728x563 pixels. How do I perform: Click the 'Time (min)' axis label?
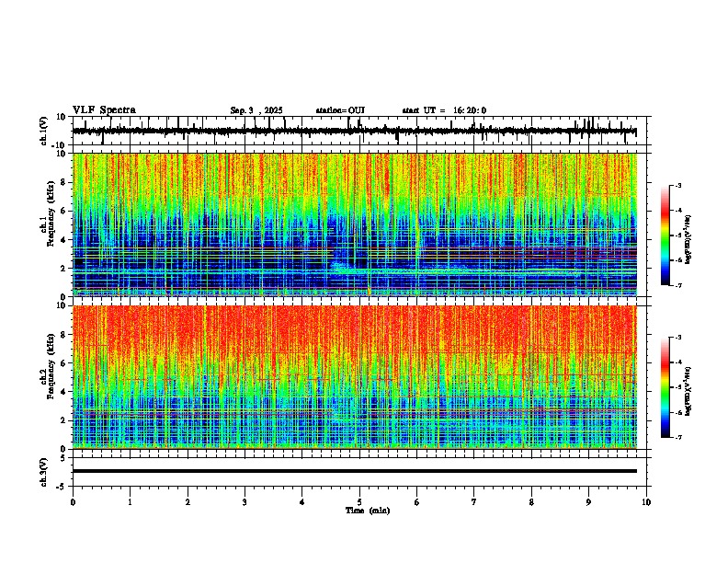click(368, 511)
